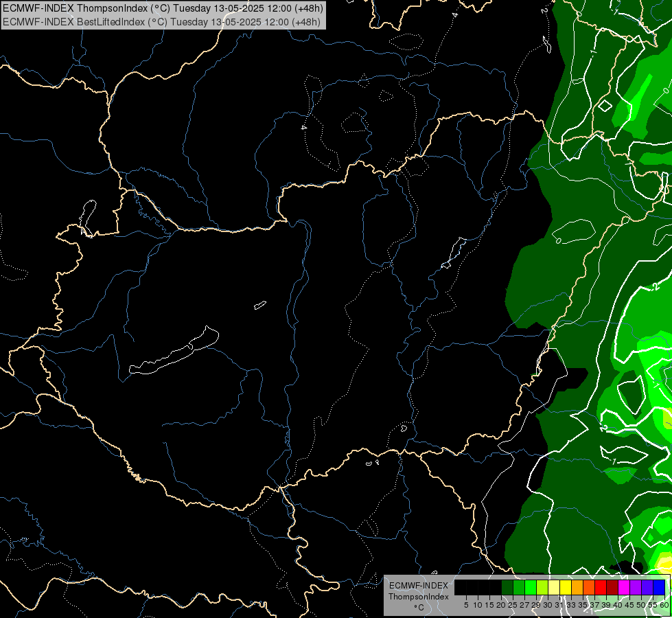Click legend scale value 30

tap(548, 605)
